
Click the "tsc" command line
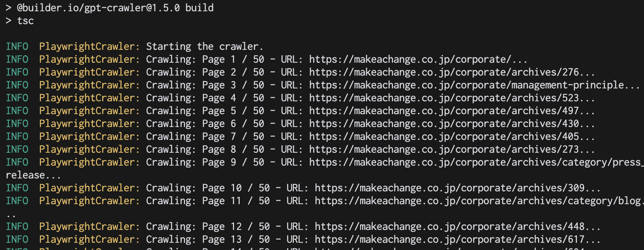(25, 21)
